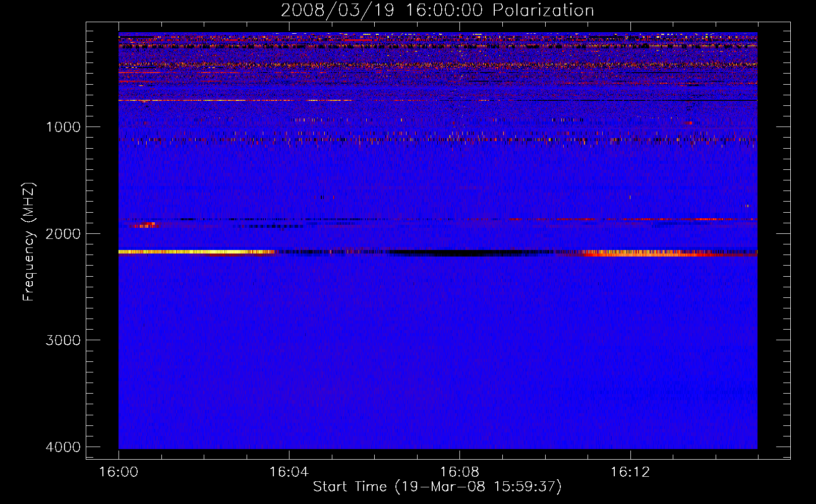Select the 'Frequency (MHZ)' axis label

click(x=29, y=242)
